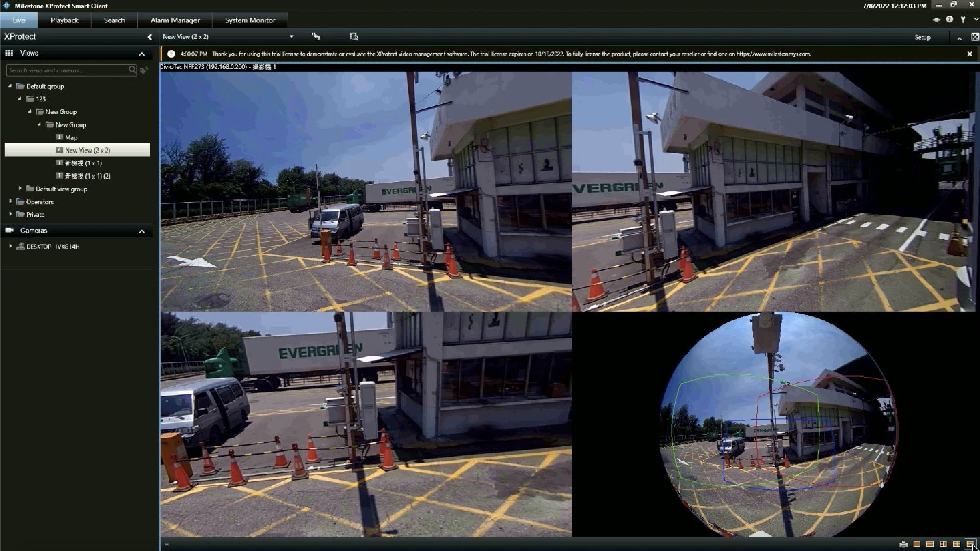Click the key login information icon

pos(963,19)
